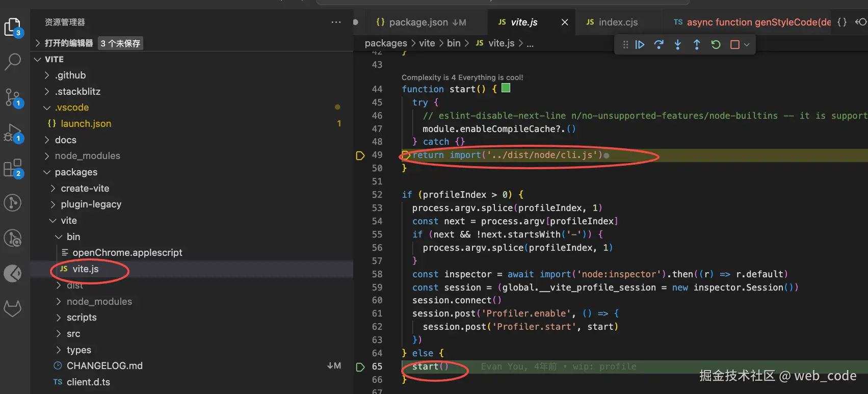Open launch.json in the explorer

tap(86, 124)
